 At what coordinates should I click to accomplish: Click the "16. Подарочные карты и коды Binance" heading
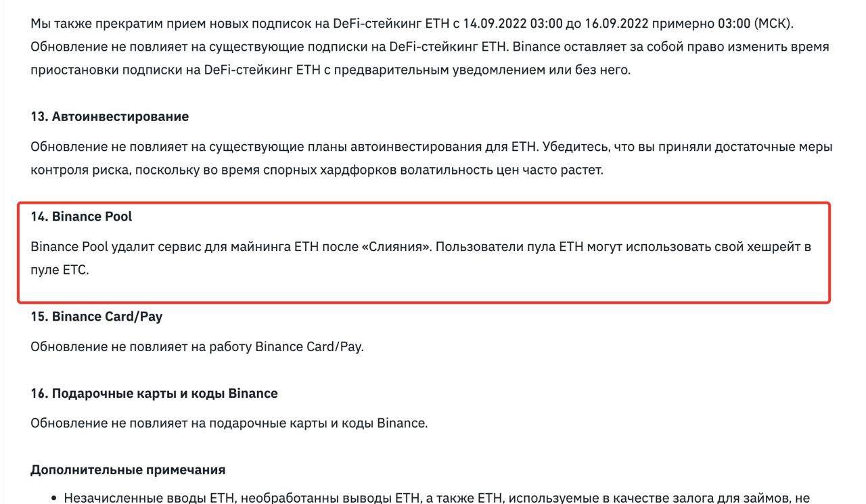pyautogui.click(x=154, y=393)
